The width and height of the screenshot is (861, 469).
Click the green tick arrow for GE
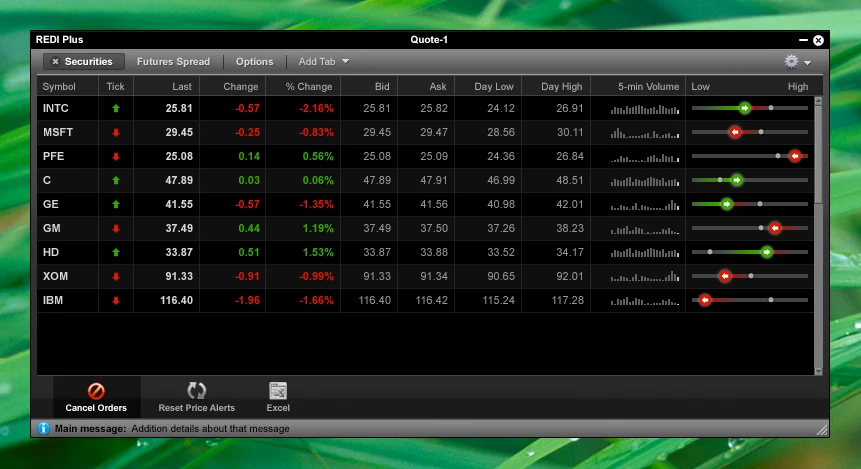click(116, 204)
